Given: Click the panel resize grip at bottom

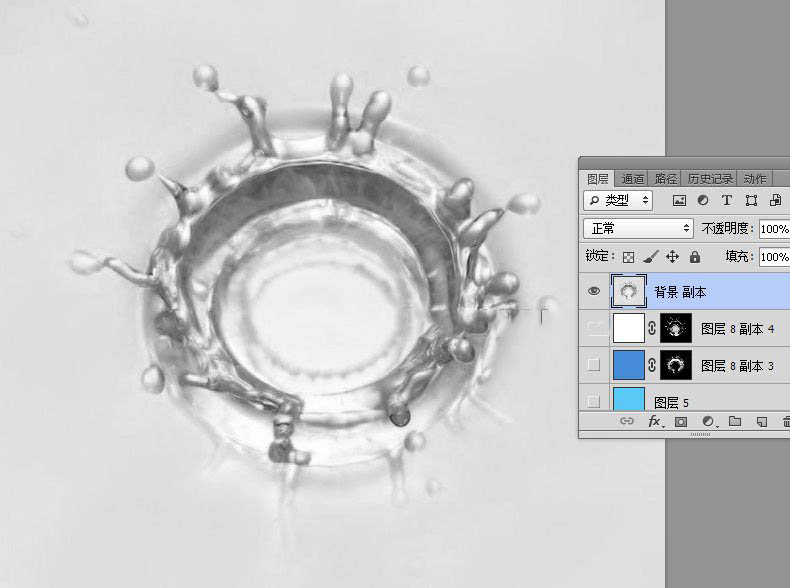Looking at the screenshot, I should tap(700, 434).
